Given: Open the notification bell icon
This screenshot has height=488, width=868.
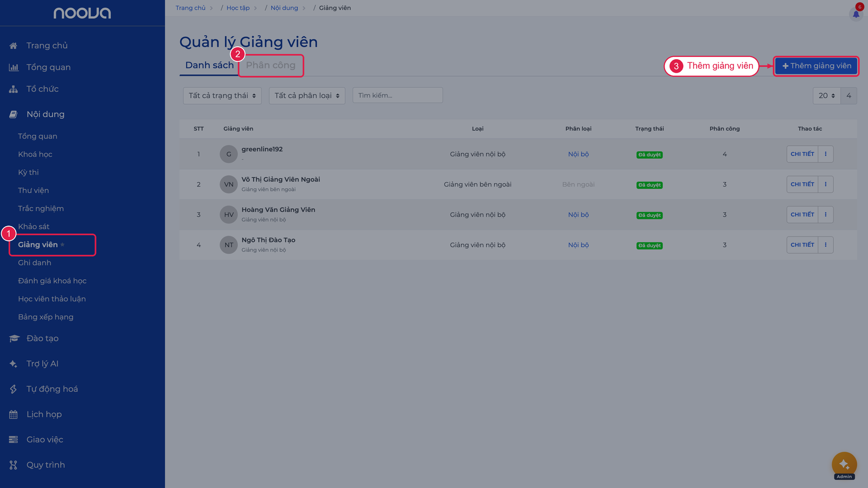Looking at the screenshot, I should click(x=856, y=14).
